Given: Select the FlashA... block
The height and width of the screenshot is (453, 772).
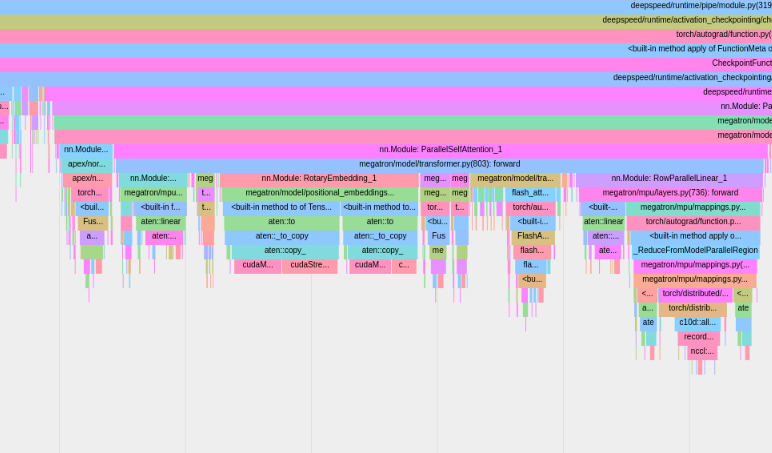Looking at the screenshot, I should point(532,237).
